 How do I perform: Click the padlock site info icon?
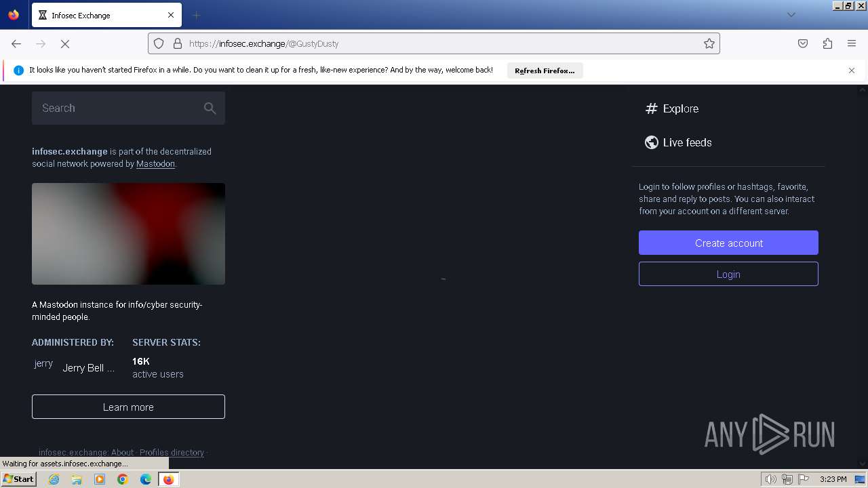[178, 43]
